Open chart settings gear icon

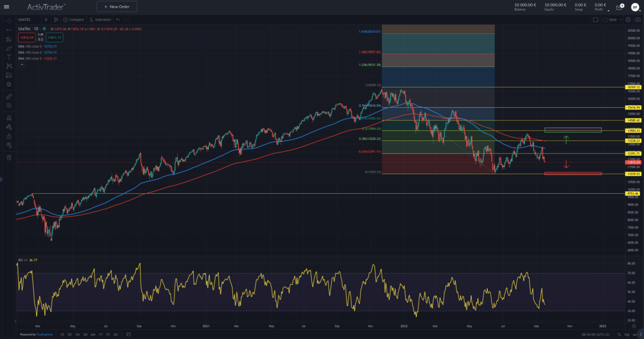coord(628,20)
